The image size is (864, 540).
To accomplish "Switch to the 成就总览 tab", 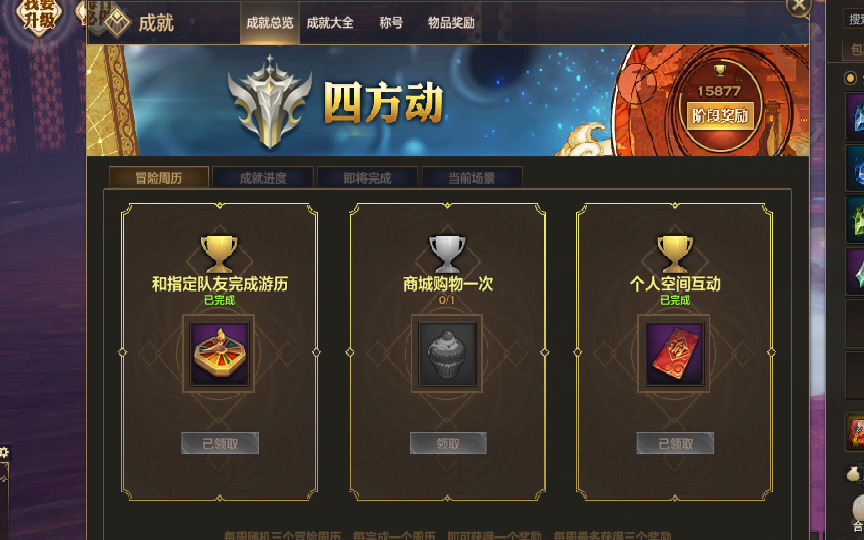I will [269, 23].
